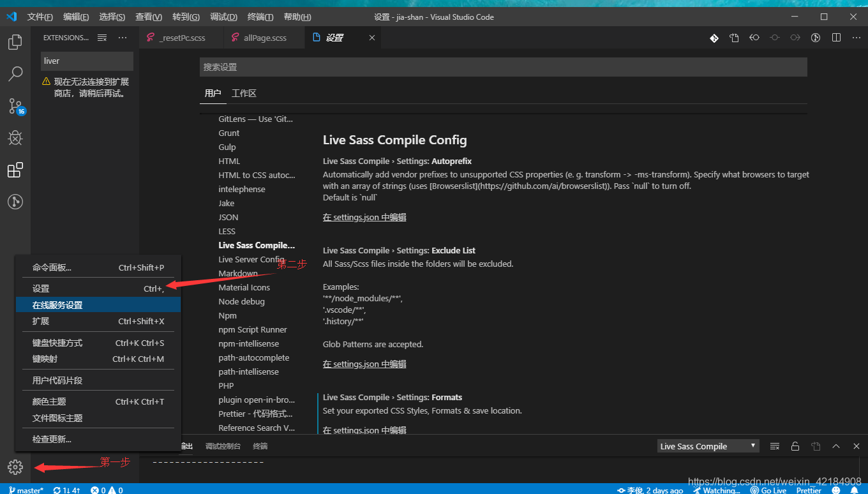Click the Git diamond icon in editor toolbar

[714, 38]
